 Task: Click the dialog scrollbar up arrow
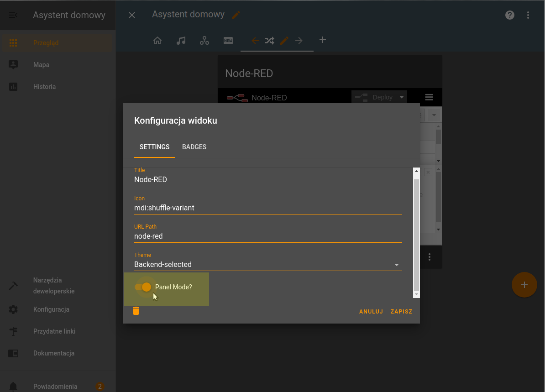(416, 171)
